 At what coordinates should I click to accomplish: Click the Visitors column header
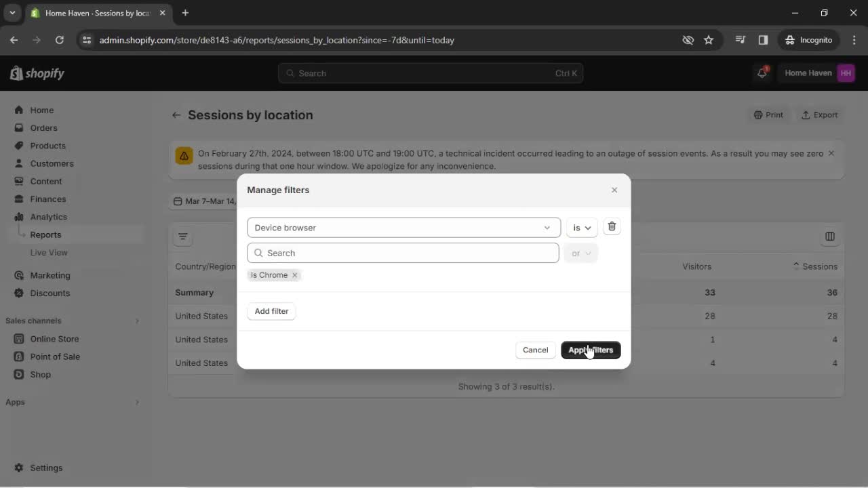(697, 266)
